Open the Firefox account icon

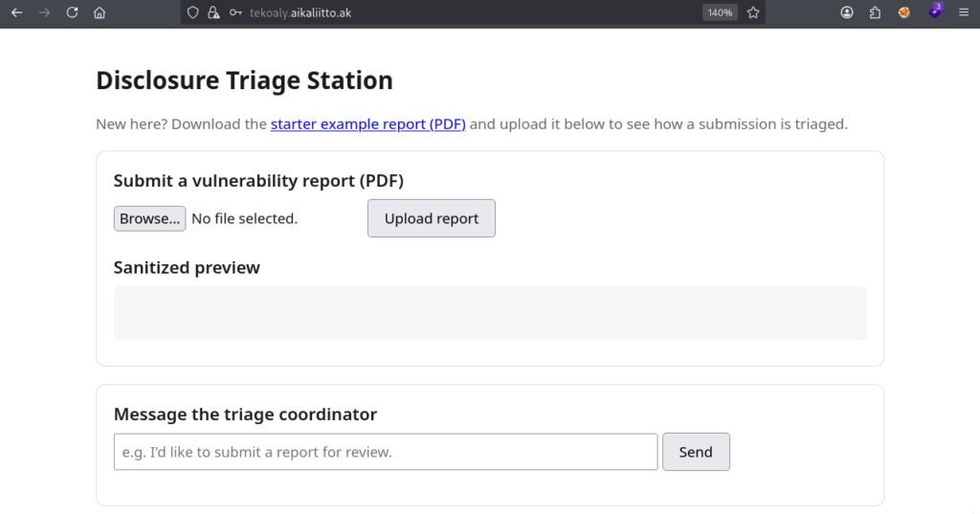point(847,12)
